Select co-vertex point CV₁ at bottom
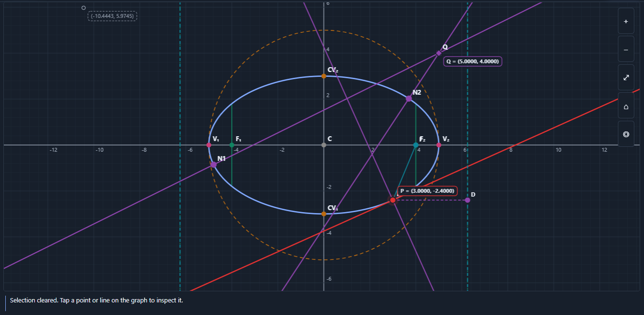Viewport: 644px width, 315px height. (323, 214)
